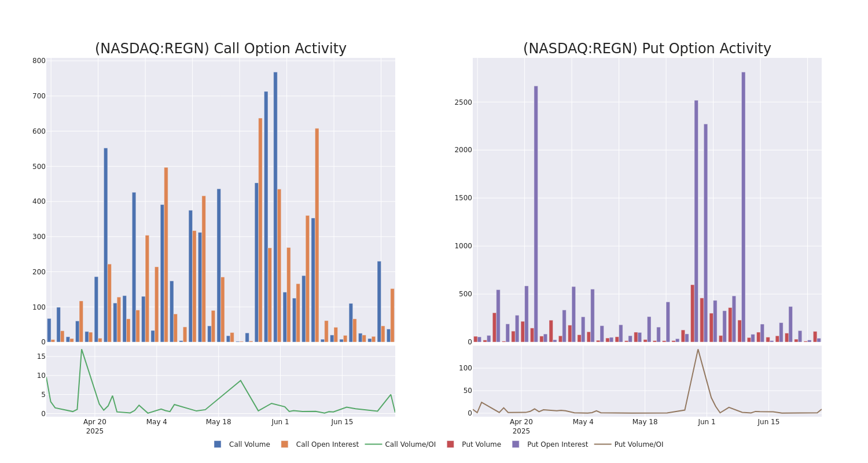Click the tallest blue call volume bar
868x463 pixels.
tap(275, 207)
